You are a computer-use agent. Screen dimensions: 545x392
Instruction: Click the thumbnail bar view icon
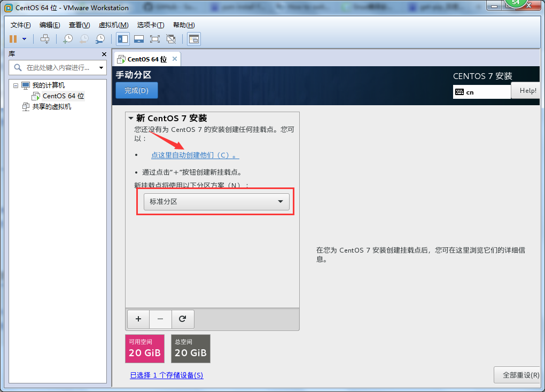[x=139, y=39]
